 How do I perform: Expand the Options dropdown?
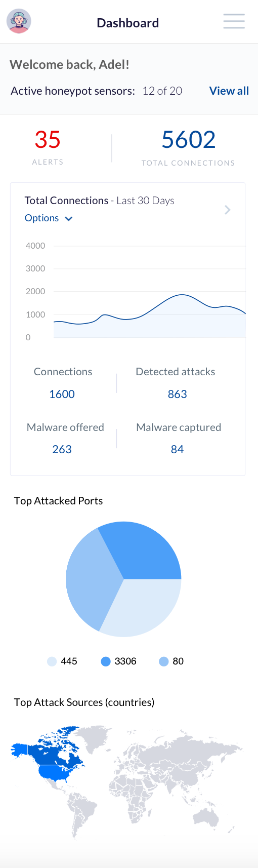click(x=49, y=218)
